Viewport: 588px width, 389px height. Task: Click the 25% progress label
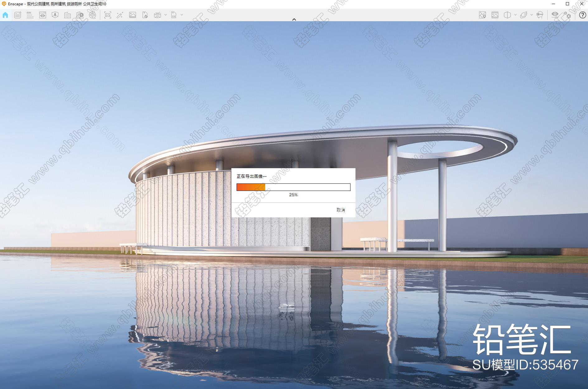point(293,195)
